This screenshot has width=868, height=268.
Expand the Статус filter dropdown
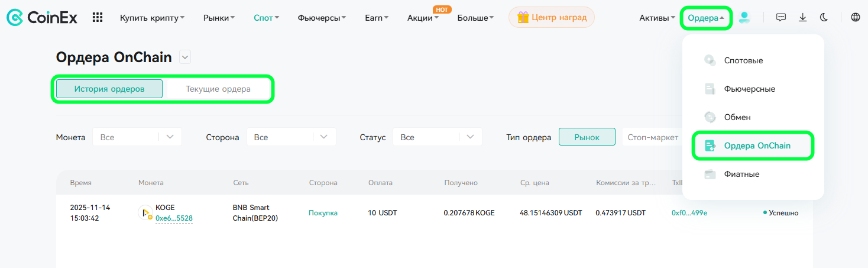pos(438,137)
